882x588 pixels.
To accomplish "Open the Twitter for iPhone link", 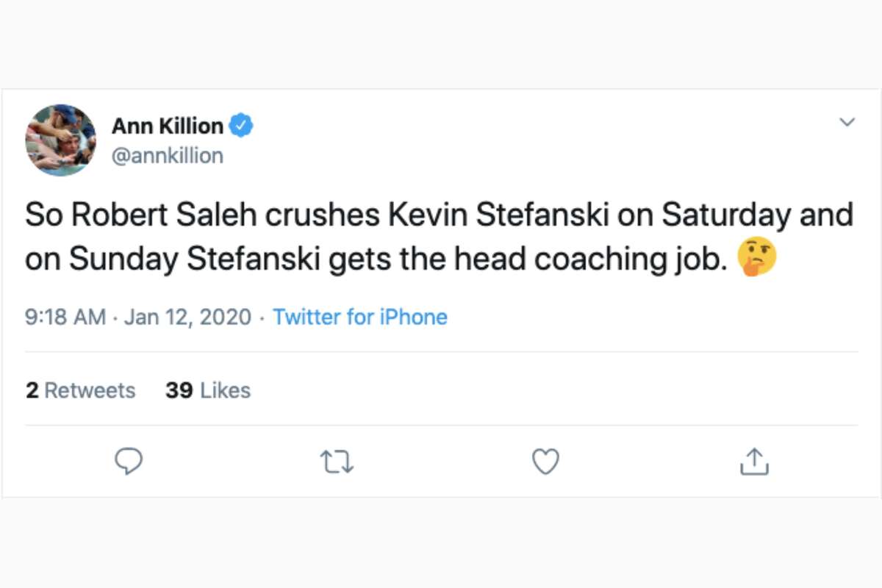I will (x=359, y=317).
